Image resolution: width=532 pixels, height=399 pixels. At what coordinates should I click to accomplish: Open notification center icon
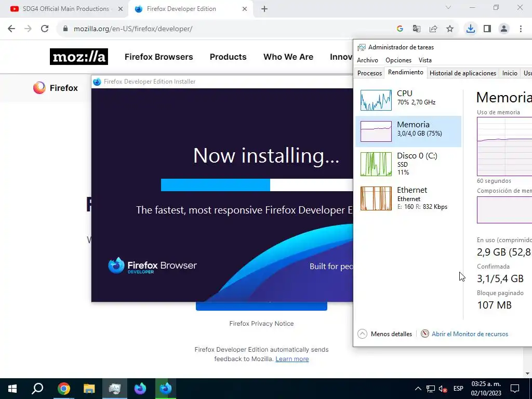point(515,389)
